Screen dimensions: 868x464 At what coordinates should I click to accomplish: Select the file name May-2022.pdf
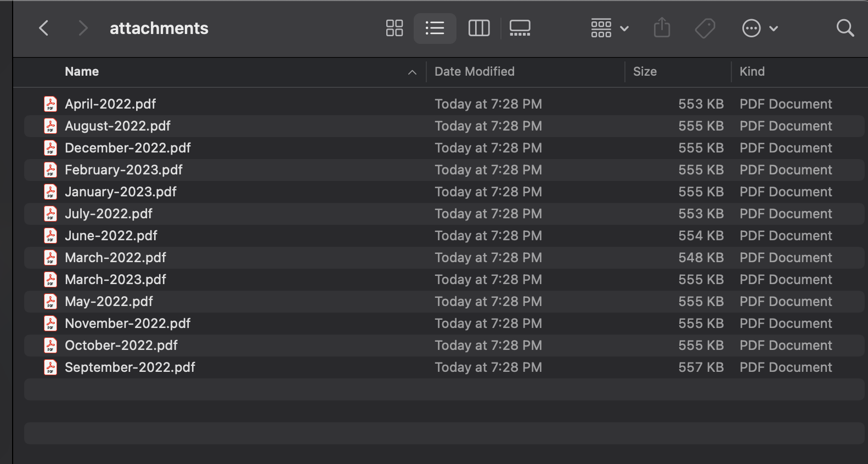[x=109, y=302]
